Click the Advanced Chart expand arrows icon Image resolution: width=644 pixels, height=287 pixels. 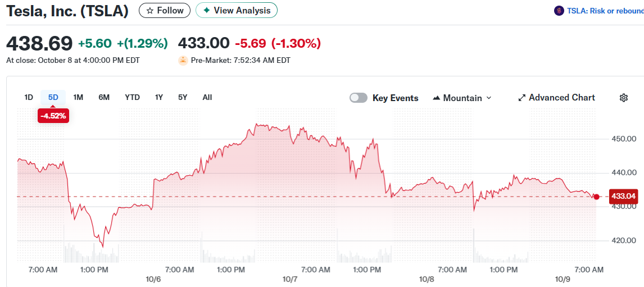pyautogui.click(x=522, y=98)
